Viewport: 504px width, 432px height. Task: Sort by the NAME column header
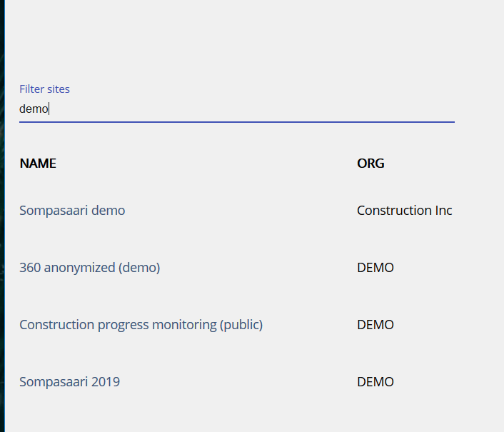[x=38, y=164]
